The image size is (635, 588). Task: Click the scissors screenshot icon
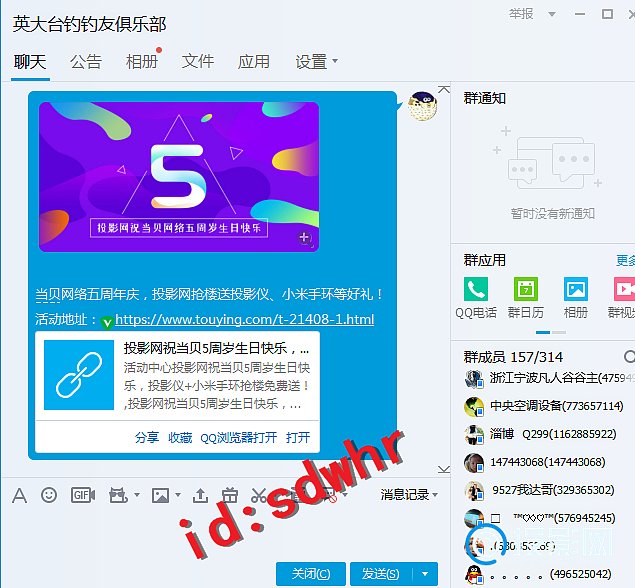259,495
